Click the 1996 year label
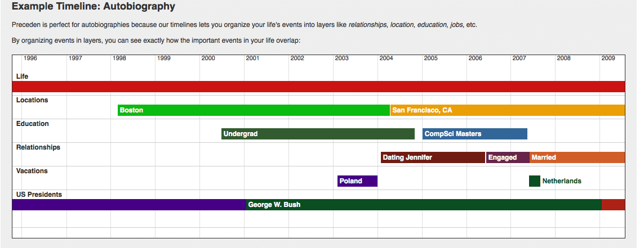 coord(30,58)
